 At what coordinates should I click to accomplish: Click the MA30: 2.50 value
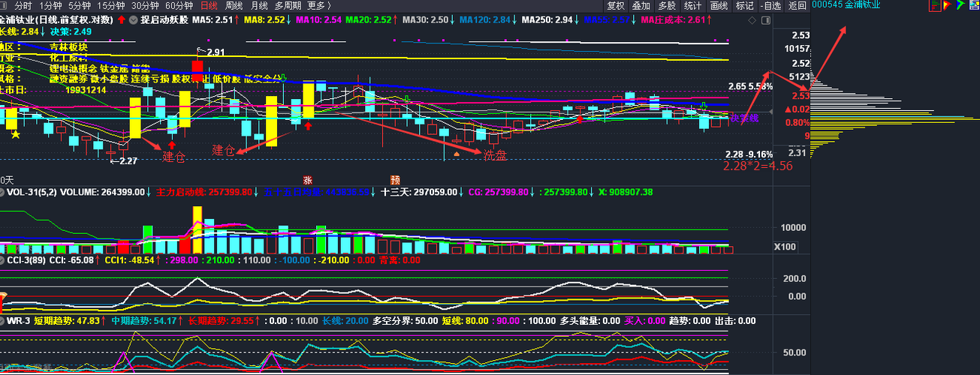425,19
